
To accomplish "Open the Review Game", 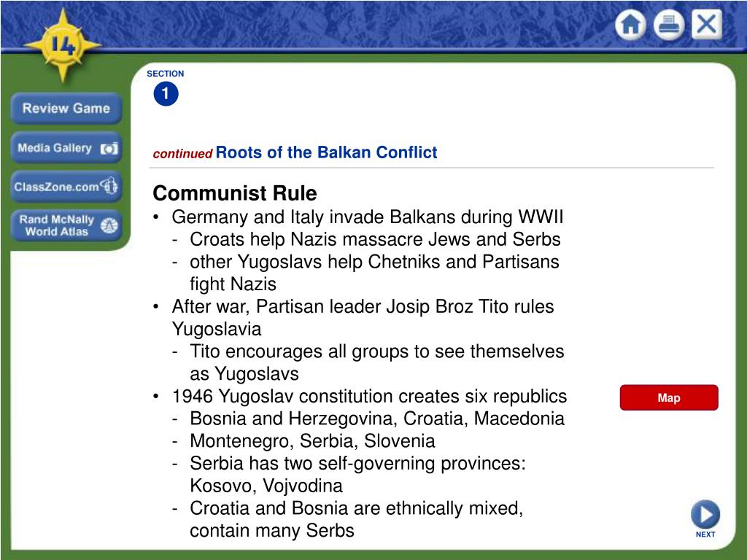I will tap(66, 108).
